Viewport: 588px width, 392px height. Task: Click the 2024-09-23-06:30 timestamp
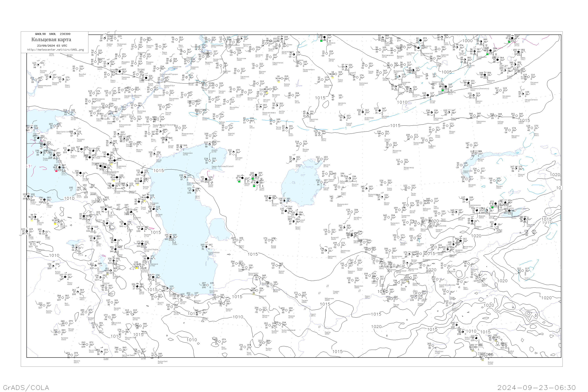(536, 387)
